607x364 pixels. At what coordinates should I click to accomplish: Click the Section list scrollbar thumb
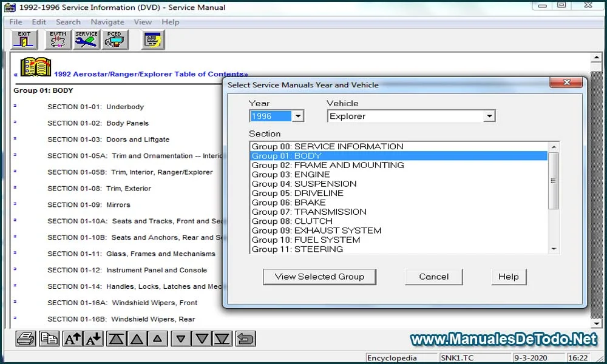click(x=554, y=181)
